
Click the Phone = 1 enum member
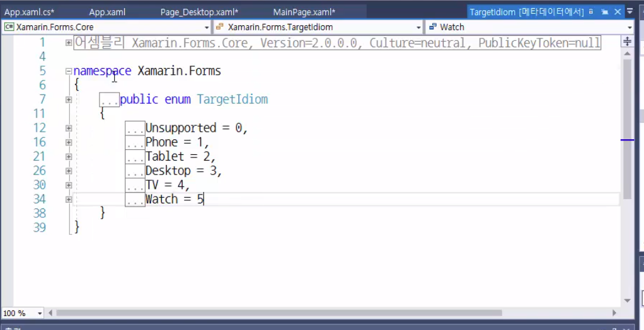[178, 142]
